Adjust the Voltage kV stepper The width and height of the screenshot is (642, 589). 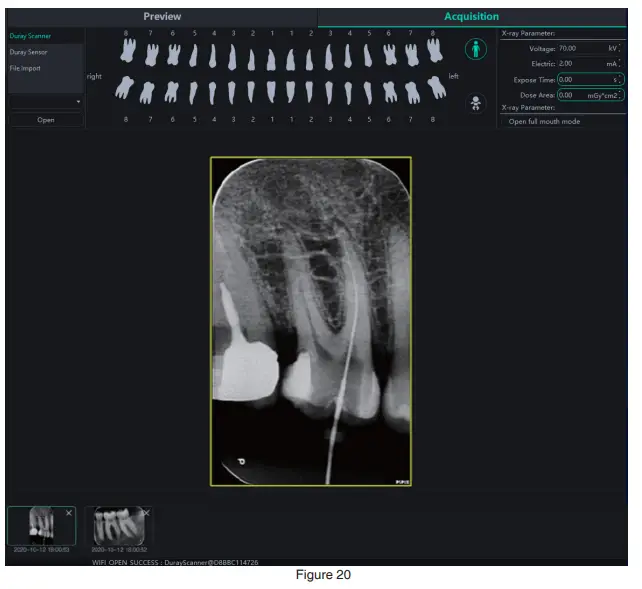click(x=619, y=48)
